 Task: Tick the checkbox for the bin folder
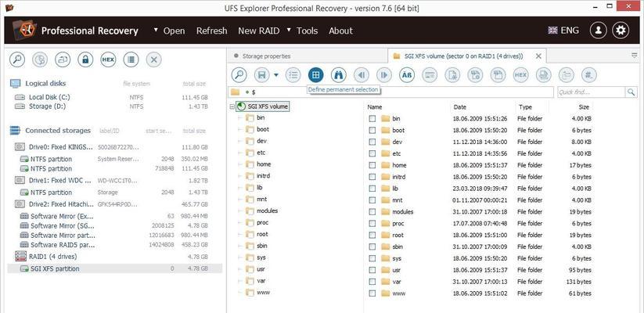(x=372, y=119)
